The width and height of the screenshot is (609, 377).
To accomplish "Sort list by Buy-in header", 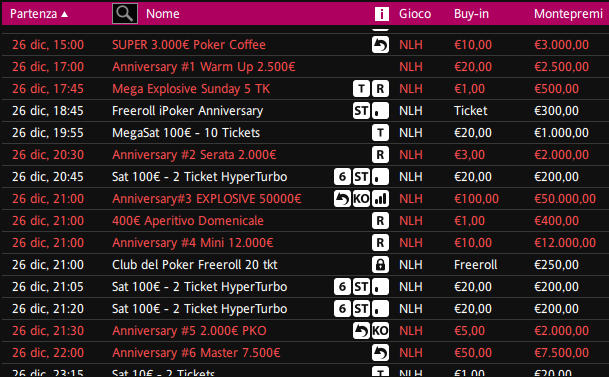I will tap(471, 14).
